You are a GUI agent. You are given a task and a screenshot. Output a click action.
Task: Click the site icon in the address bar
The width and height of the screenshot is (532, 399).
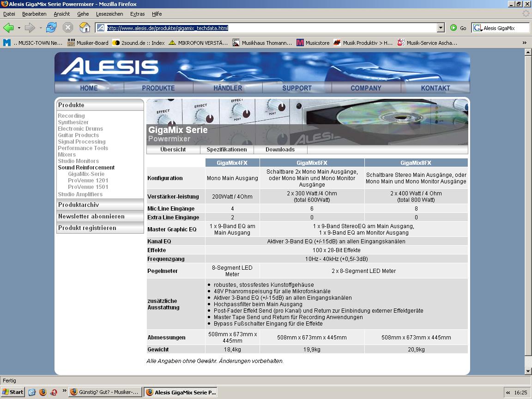pyautogui.click(x=101, y=28)
